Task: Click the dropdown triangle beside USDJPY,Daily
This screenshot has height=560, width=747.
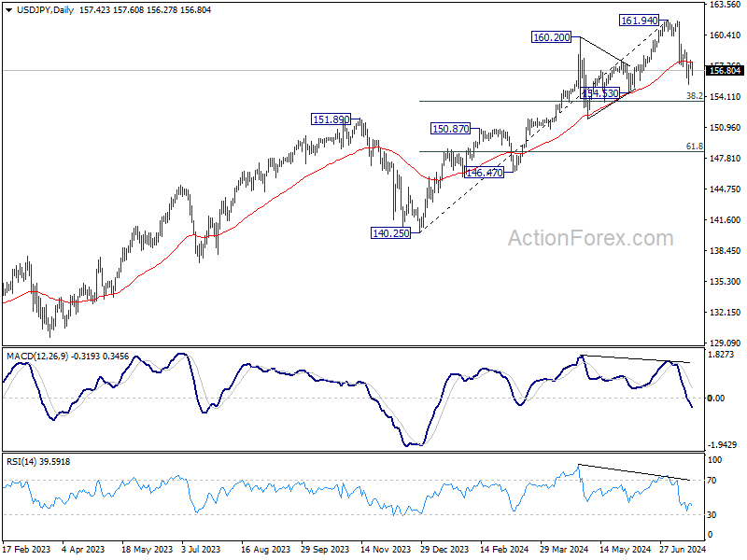Action: coord(9,10)
